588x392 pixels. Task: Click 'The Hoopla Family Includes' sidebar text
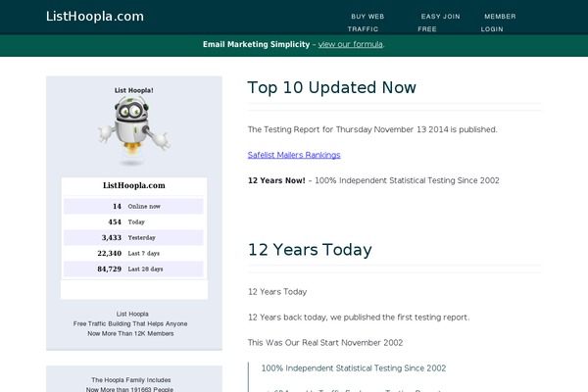[x=129, y=379]
